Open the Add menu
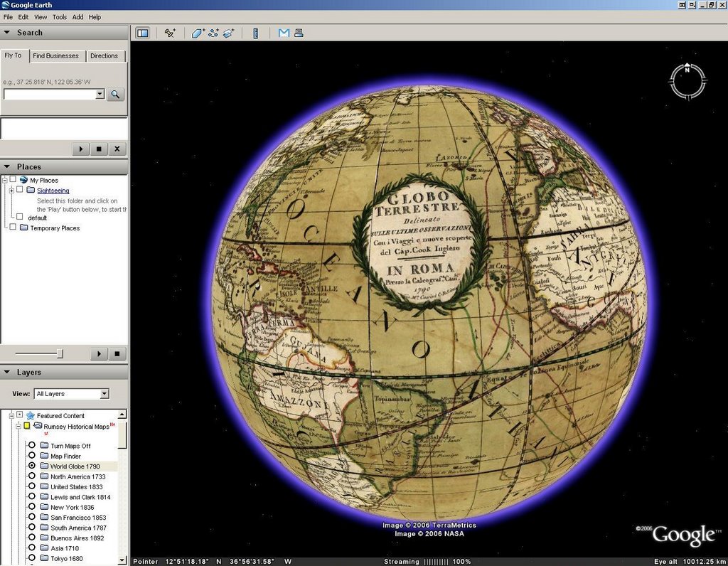Viewport: 728px width, 566px height. [77, 17]
